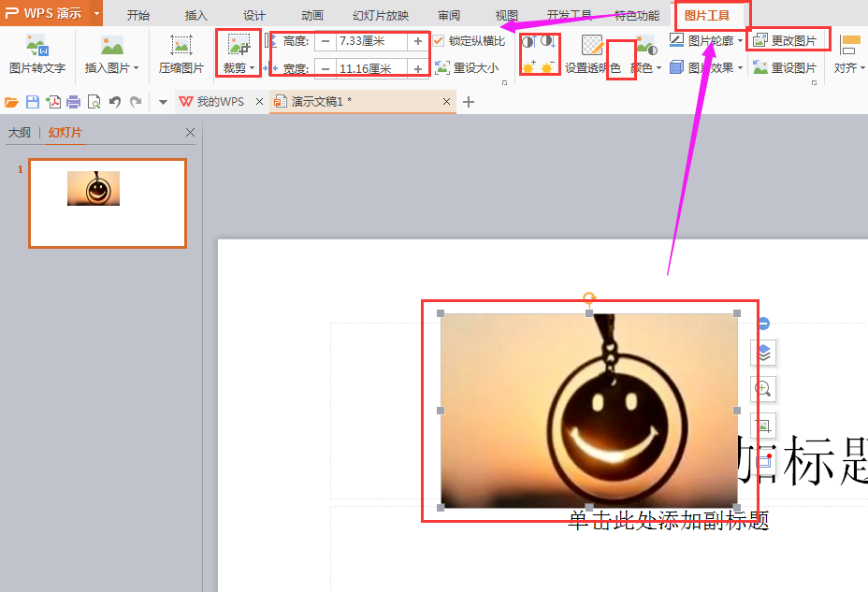The height and width of the screenshot is (592, 868).
Task: Increase picture brightness sun icon
Action: pos(529,67)
